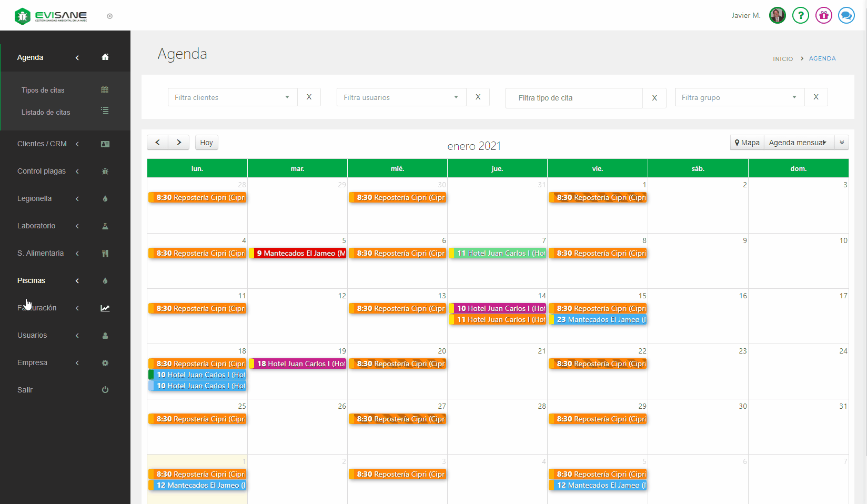Click the flask icon beside Laboratorio

pos(105,226)
